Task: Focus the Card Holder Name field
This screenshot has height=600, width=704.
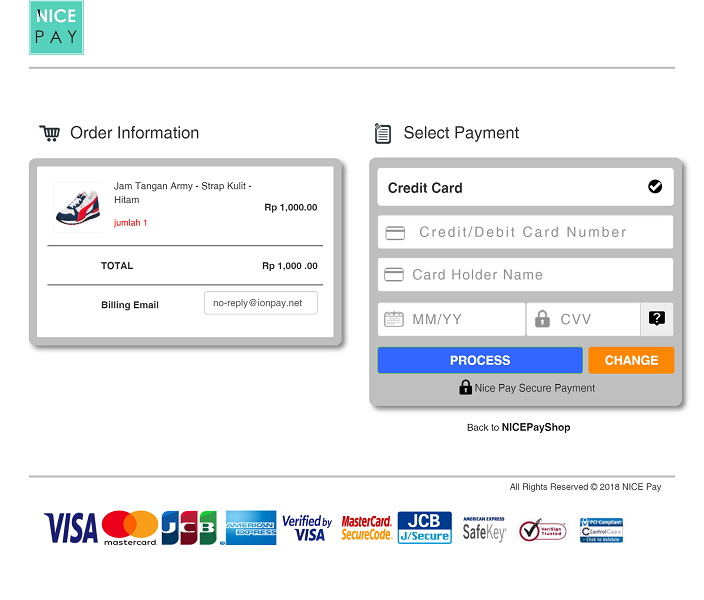Action: click(x=525, y=274)
